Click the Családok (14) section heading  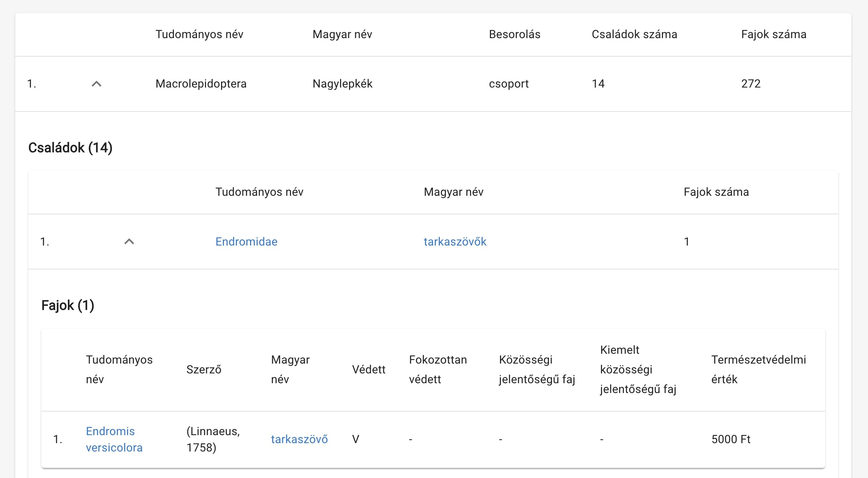[x=70, y=148]
